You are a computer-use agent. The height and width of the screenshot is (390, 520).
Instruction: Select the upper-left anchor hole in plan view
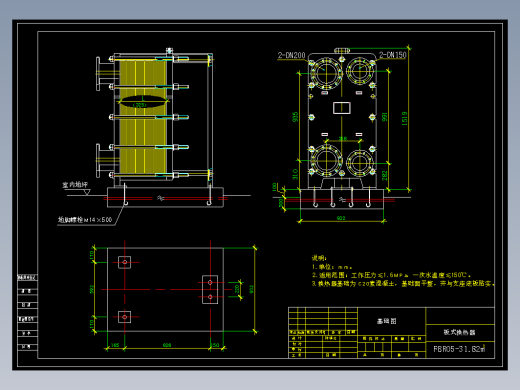tap(124, 262)
